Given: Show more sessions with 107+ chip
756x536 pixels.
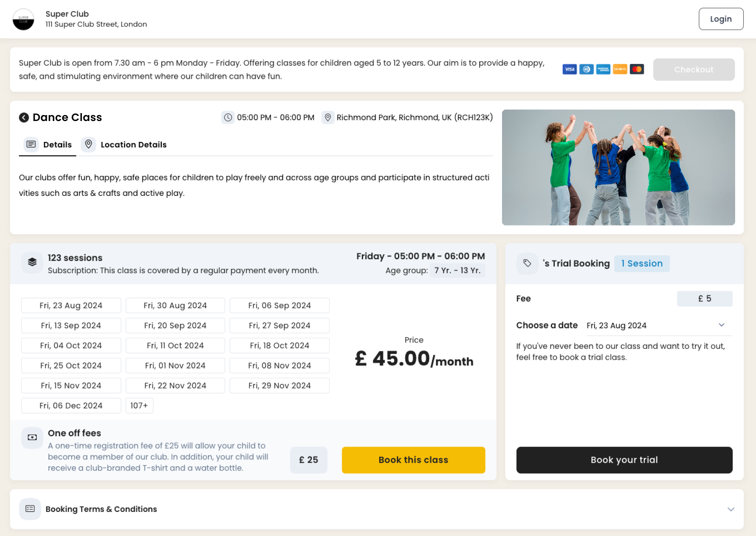Looking at the screenshot, I should [x=139, y=406].
